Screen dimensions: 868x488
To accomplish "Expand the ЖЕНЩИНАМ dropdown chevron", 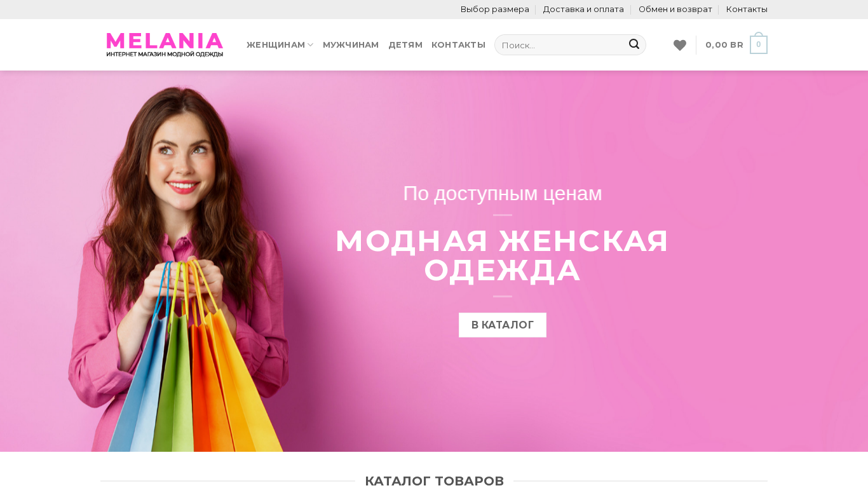I will [311, 45].
